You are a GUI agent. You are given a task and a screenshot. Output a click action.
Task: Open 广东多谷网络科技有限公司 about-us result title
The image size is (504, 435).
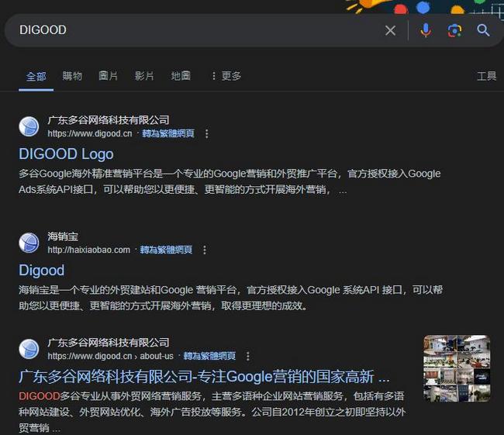(x=204, y=377)
